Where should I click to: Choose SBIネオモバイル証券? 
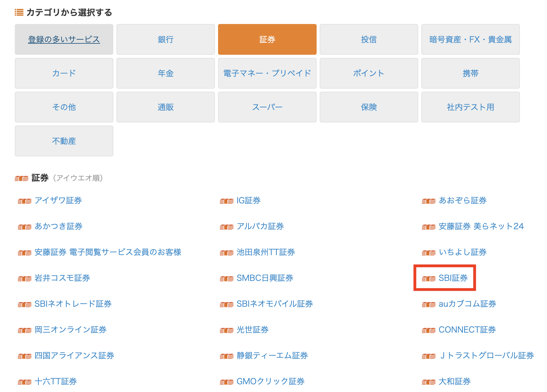275,304
